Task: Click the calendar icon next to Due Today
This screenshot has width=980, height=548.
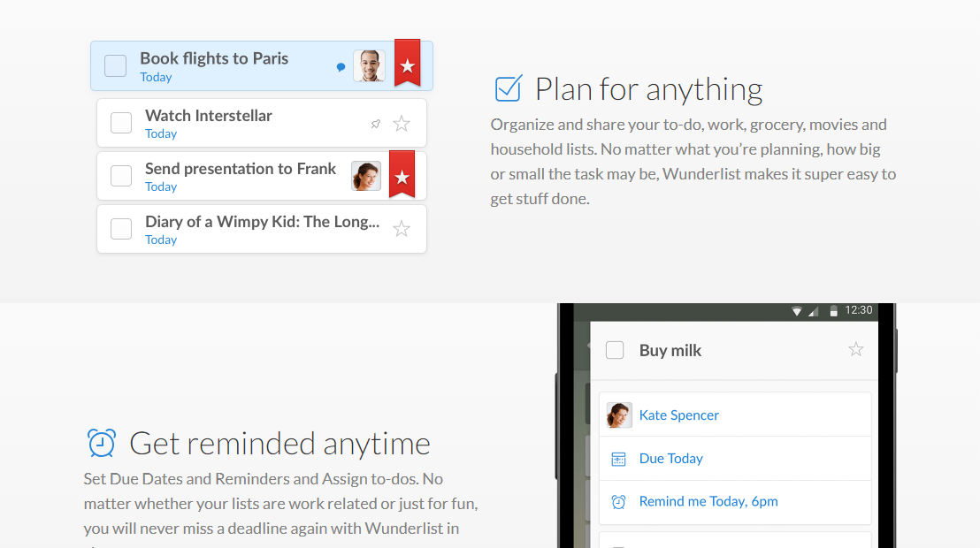Action: coord(619,459)
